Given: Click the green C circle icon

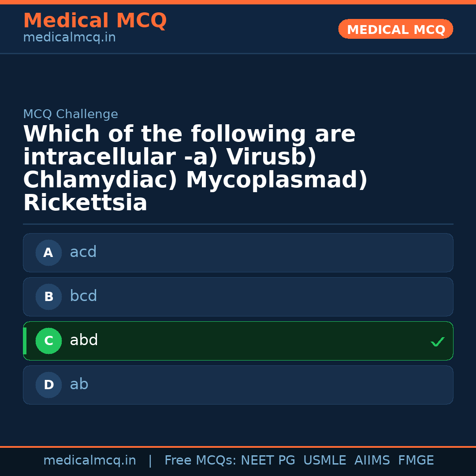Looking at the screenshot, I should coord(48,341).
